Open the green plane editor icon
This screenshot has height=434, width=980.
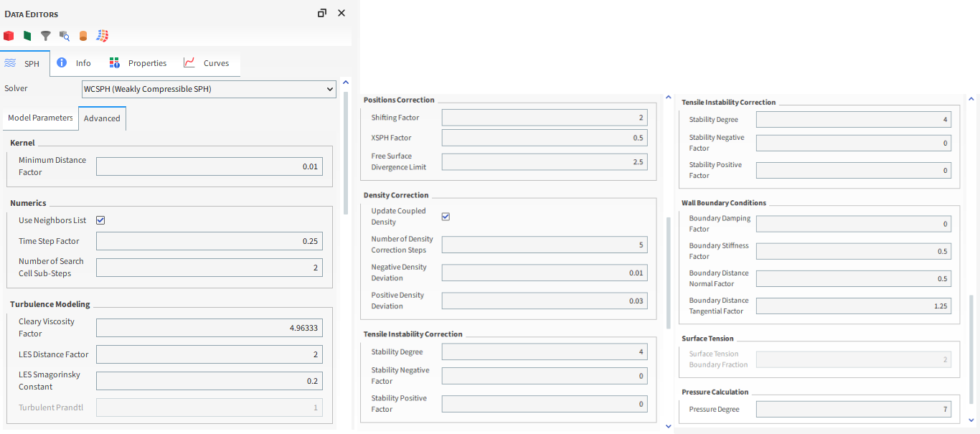[x=27, y=35]
